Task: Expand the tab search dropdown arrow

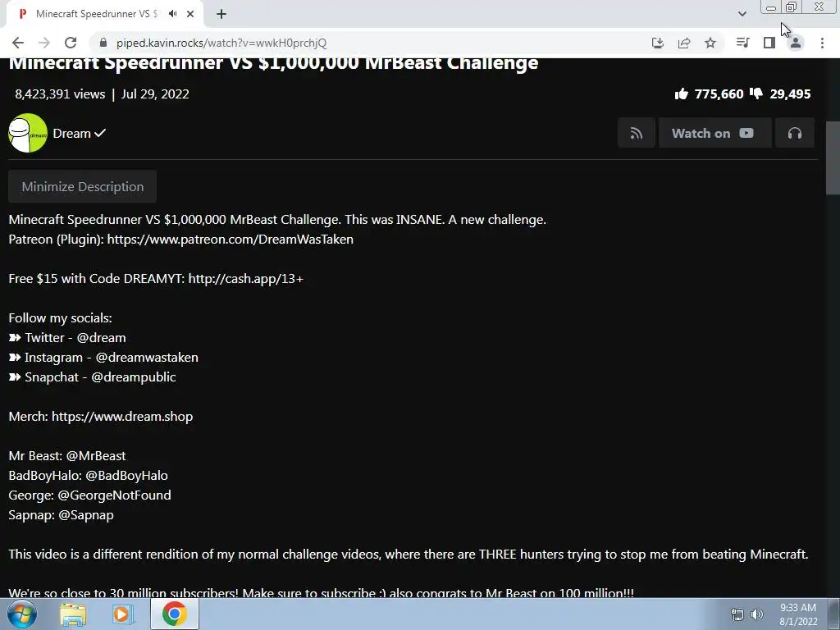Action: point(742,14)
